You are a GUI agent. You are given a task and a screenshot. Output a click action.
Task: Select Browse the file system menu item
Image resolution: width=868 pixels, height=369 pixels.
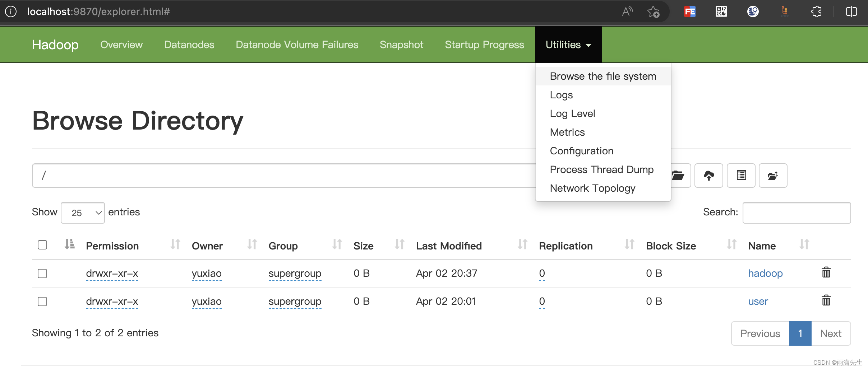(x=603, y=76)
